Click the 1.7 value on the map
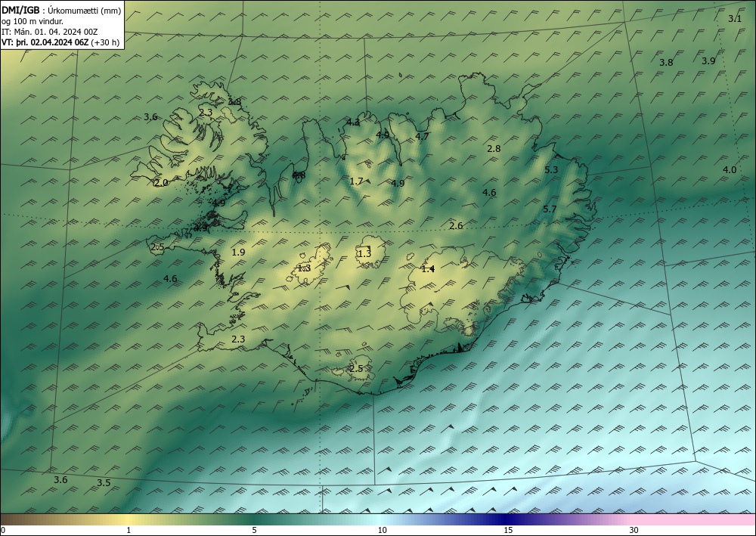Screen dimensions: 756x536 (x=356, y=181)
